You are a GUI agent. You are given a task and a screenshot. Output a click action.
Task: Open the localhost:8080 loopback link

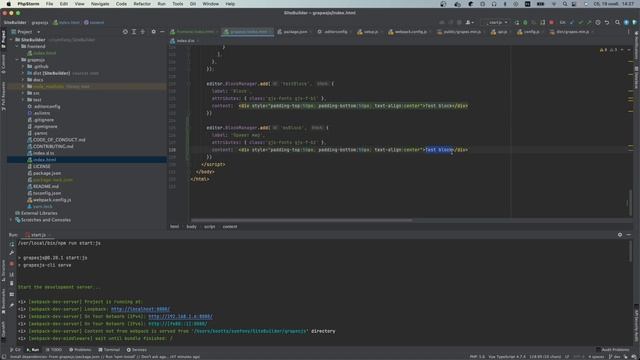pos(140,309)
